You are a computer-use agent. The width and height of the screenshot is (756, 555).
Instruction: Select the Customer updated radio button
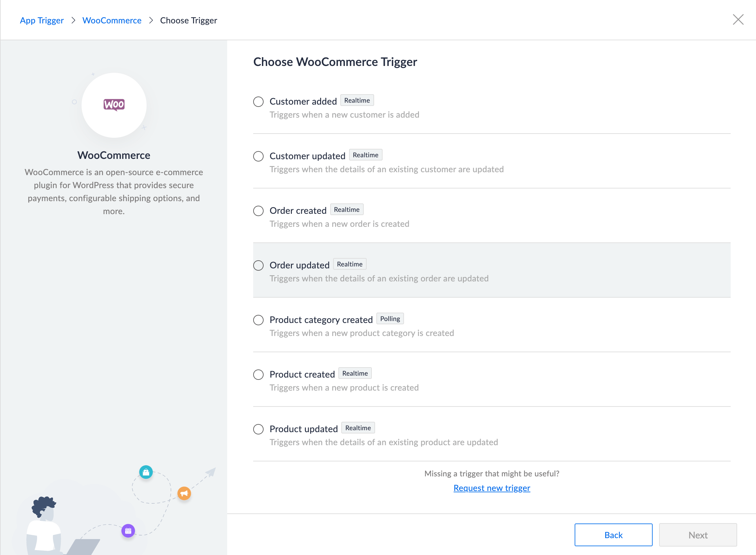click(x=258, y=156)
